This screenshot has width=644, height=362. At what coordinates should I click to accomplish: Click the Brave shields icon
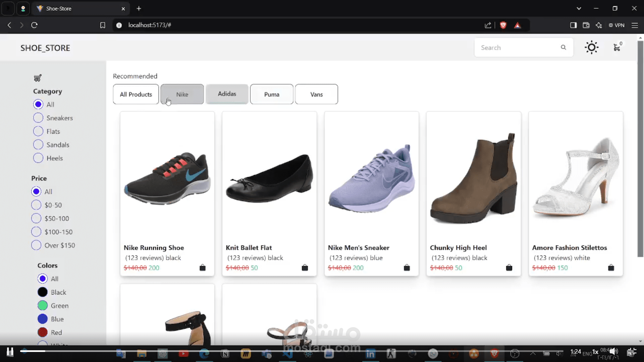(x=503, y=25)
